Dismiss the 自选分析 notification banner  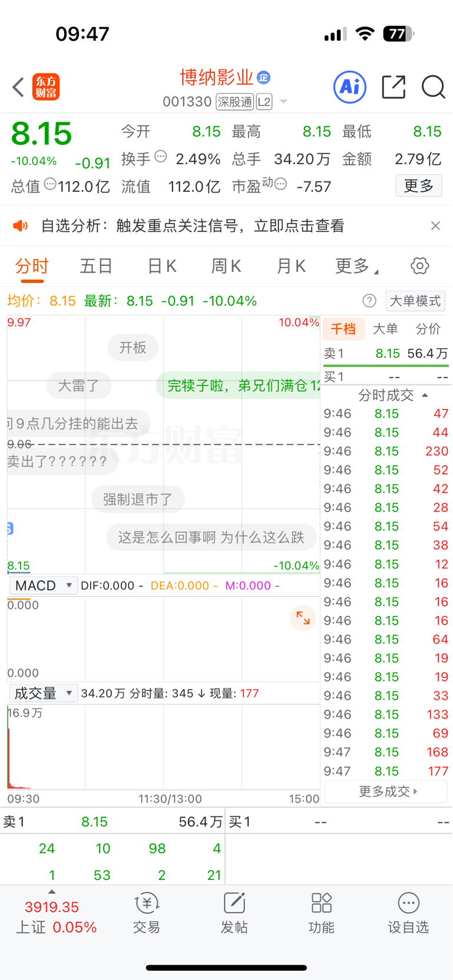pos(435,226)
